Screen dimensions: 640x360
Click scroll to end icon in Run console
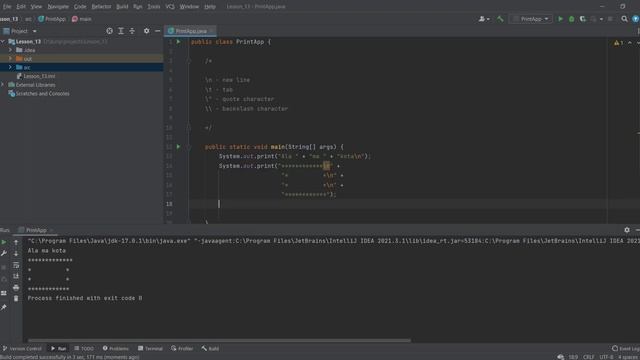coord(16,276)
